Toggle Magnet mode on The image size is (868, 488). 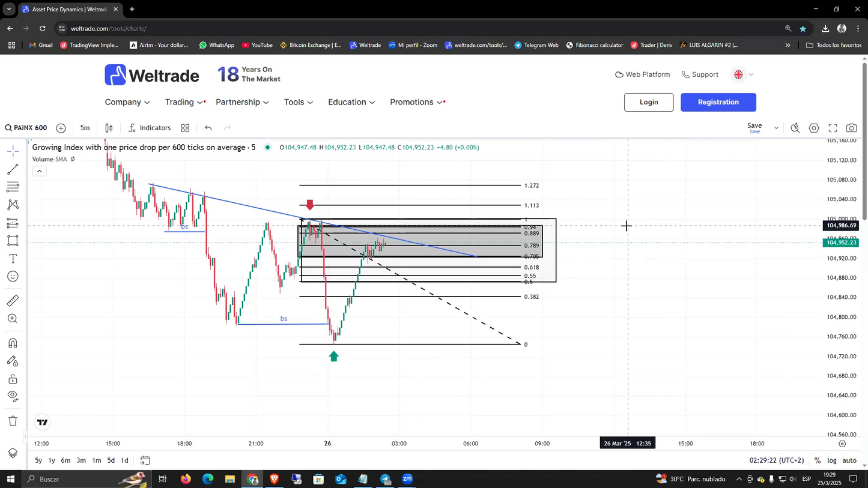pyautogui.click(x=13, y=343)
